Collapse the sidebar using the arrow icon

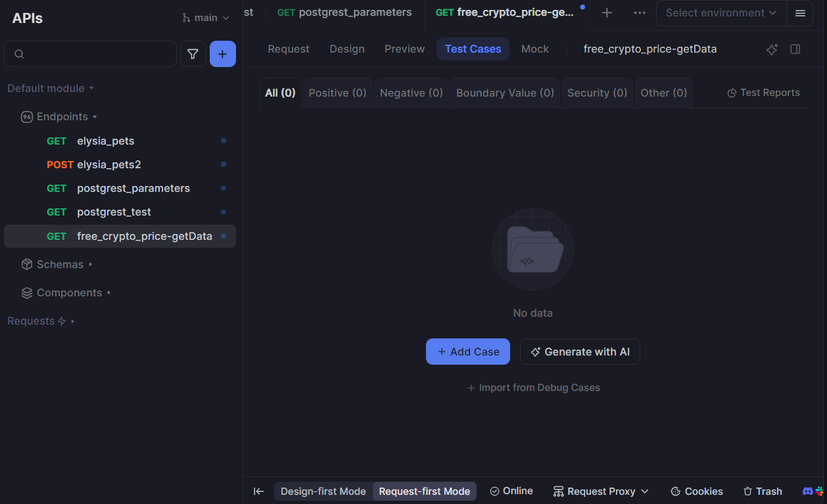(x=258, y=491)
